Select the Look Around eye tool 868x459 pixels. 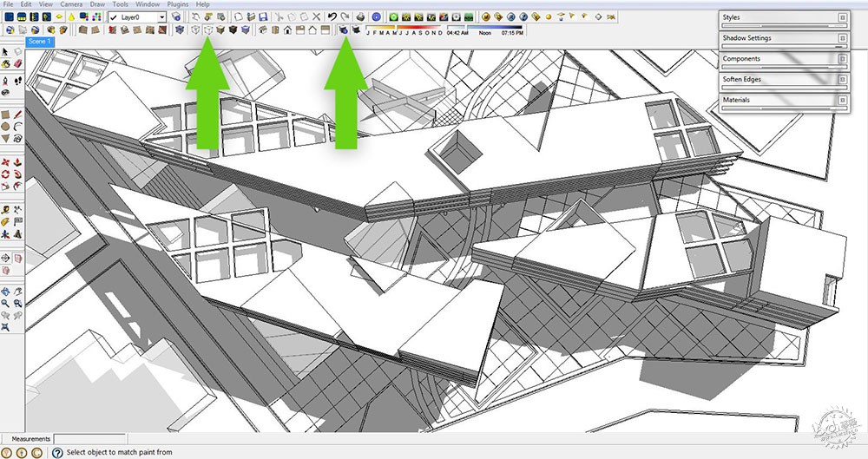5,93
